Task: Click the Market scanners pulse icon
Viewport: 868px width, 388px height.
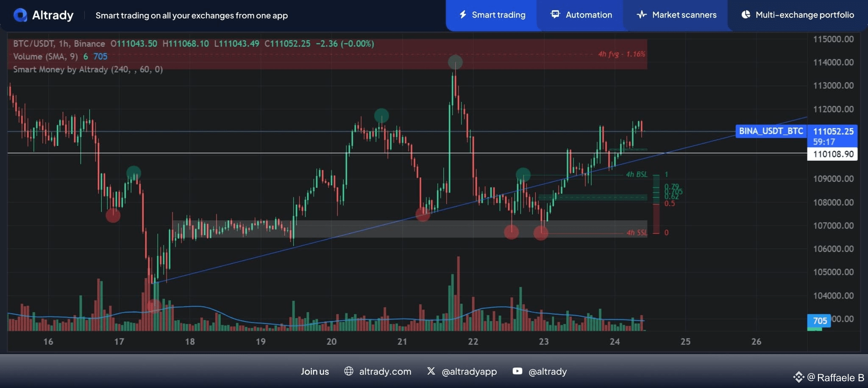Action: (x=642, y=15)
